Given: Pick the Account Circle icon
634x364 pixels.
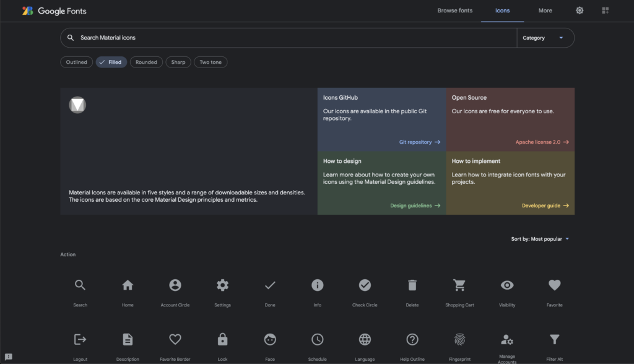Looking at the screenshot, I should [175, 285].
